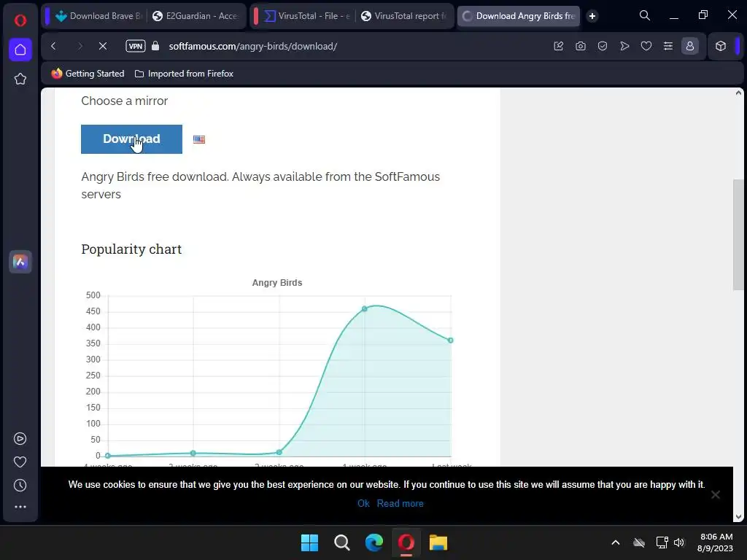The height and width of the screenshot is (560, 747).
Task: Dismiss cookie banner with X
Action: coord(716,495)
